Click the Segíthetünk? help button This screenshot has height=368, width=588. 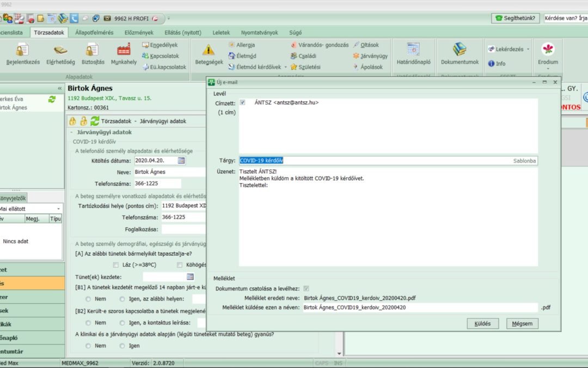(515, 18)
